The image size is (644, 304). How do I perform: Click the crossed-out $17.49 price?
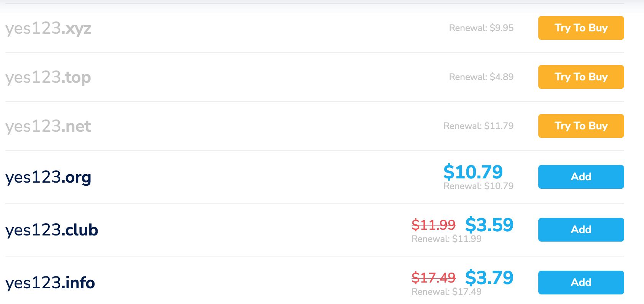click(433, 278)
